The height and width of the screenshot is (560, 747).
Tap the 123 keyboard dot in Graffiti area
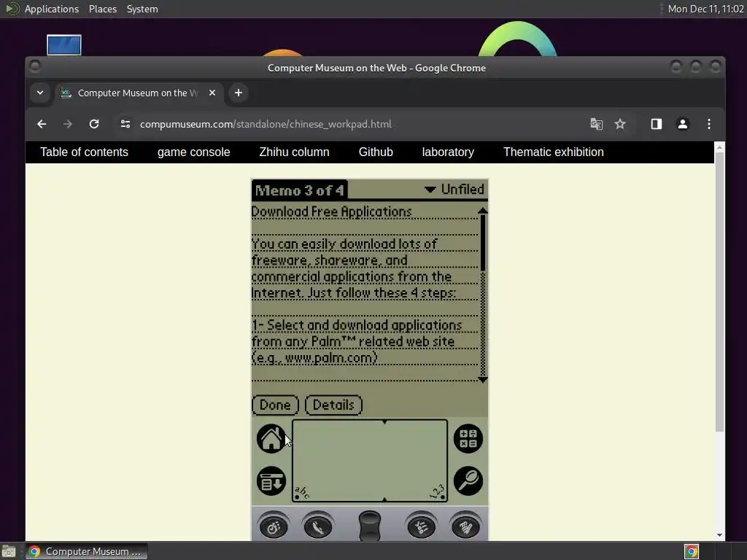pos(443,497)
